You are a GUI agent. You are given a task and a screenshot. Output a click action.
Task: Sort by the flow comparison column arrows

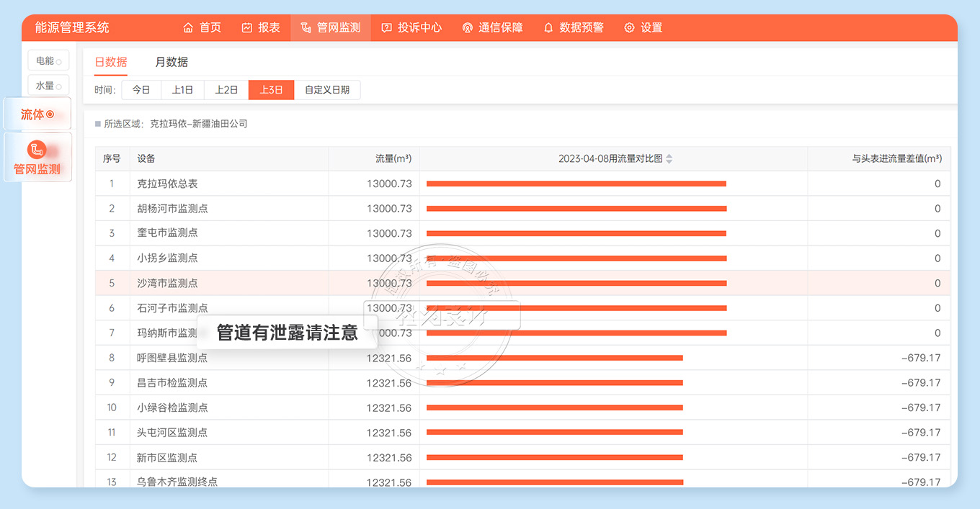(669, 159)
